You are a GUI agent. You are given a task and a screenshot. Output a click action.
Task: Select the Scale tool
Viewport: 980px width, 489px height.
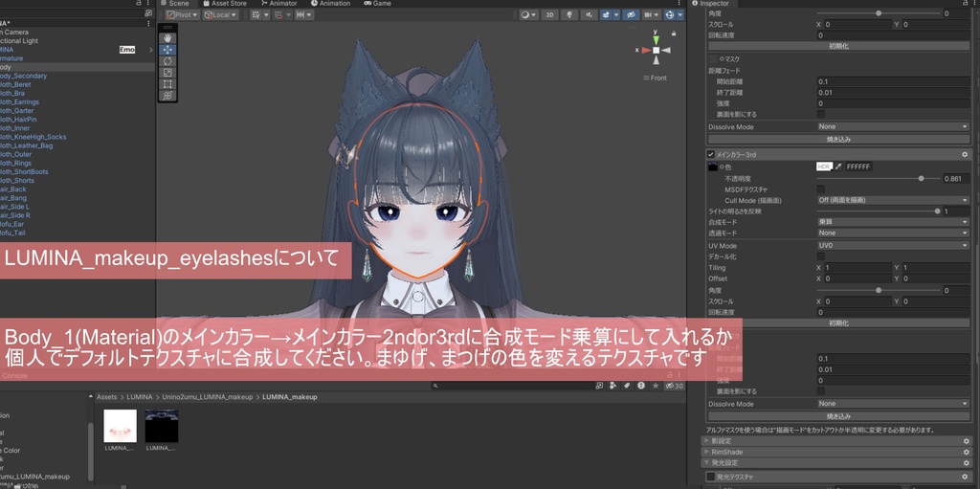pos(167,73)
